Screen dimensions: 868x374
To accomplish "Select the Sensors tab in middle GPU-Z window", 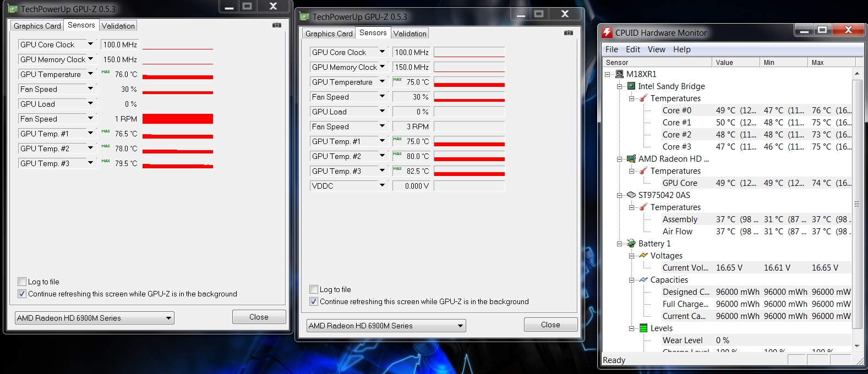I will click(x=373, y=32).
